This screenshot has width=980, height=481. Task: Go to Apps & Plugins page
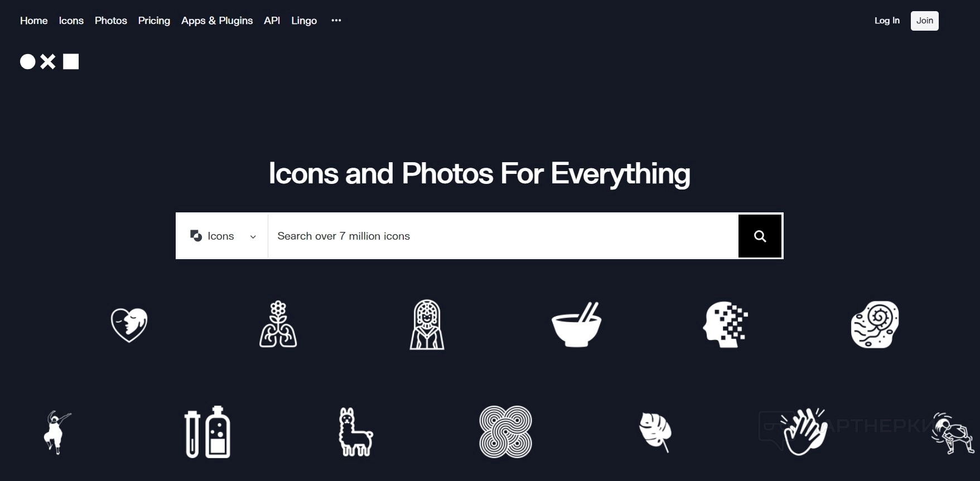coord(217,21)
